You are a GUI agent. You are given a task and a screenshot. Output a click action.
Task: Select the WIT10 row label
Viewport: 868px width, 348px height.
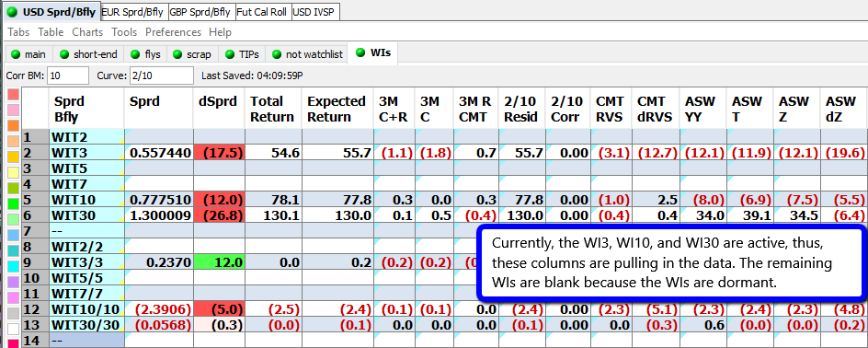pyautogui.click(x=87, y=200)
